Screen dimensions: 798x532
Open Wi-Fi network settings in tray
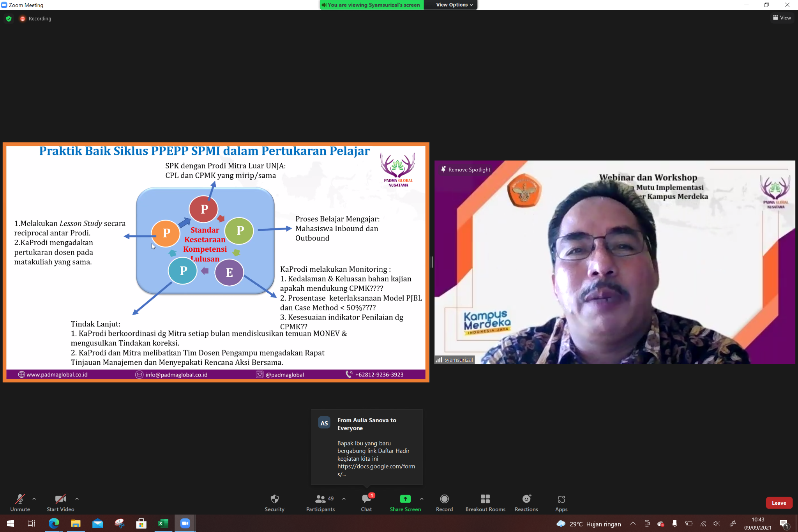[x=703, y=523]
